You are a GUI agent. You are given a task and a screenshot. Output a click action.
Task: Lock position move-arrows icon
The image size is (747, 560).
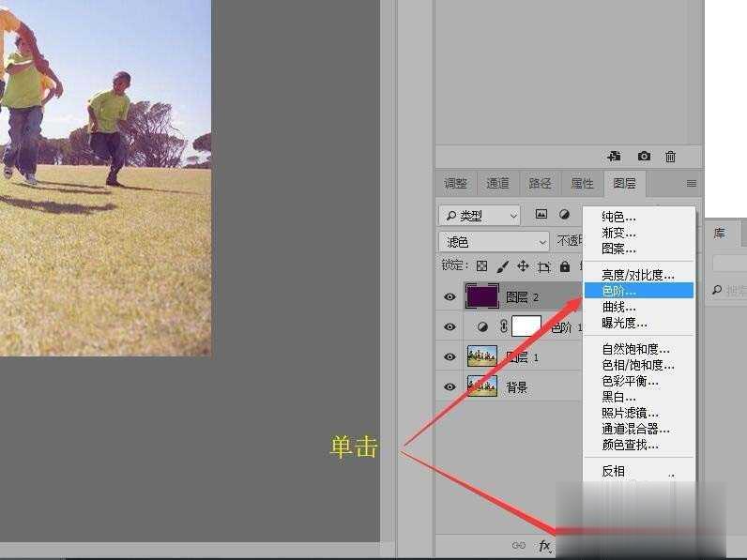point(523,266)
